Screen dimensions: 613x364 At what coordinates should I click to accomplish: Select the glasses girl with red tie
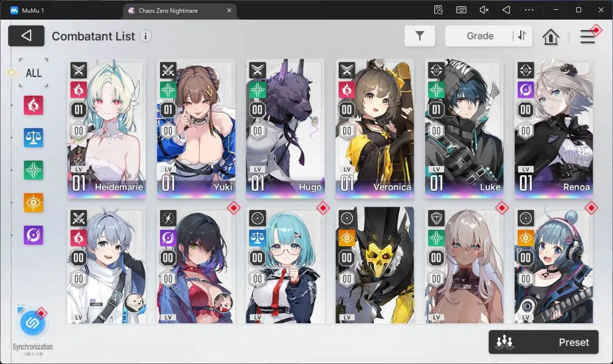tap(285, 265)
